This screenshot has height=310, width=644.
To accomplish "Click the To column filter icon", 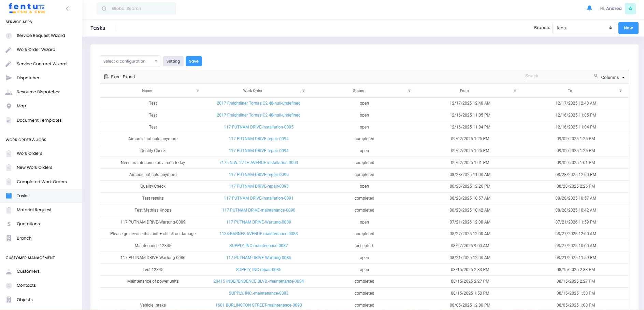I will click(x=620, y=91).
